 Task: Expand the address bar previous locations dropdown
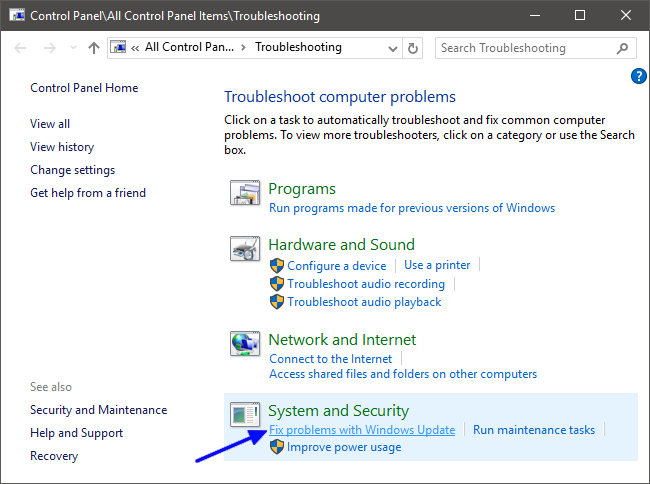point(393,49)
